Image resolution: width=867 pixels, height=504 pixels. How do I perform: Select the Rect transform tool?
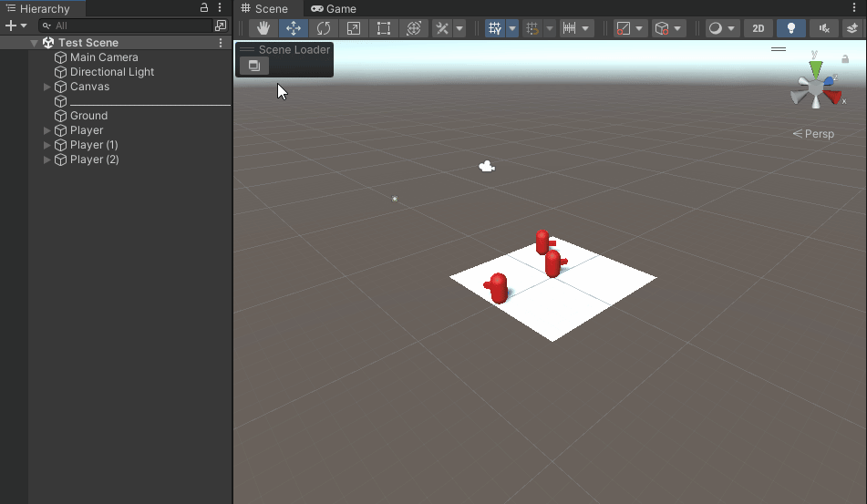click(x=383, y=28)
